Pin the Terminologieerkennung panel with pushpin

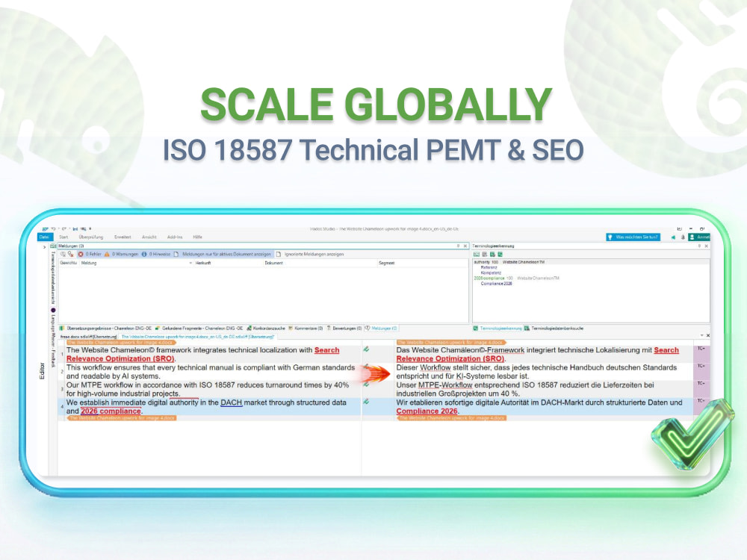coord(699,246)
